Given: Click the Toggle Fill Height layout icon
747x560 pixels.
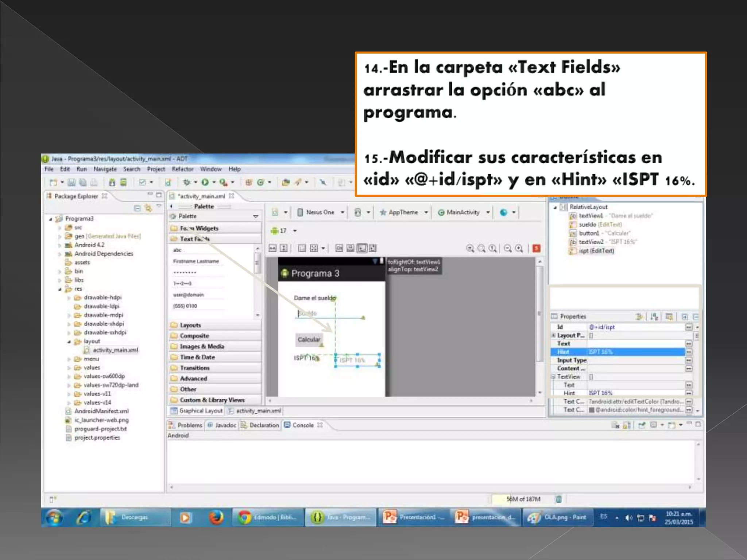Looking at the screenshot, I should [283, 248].
